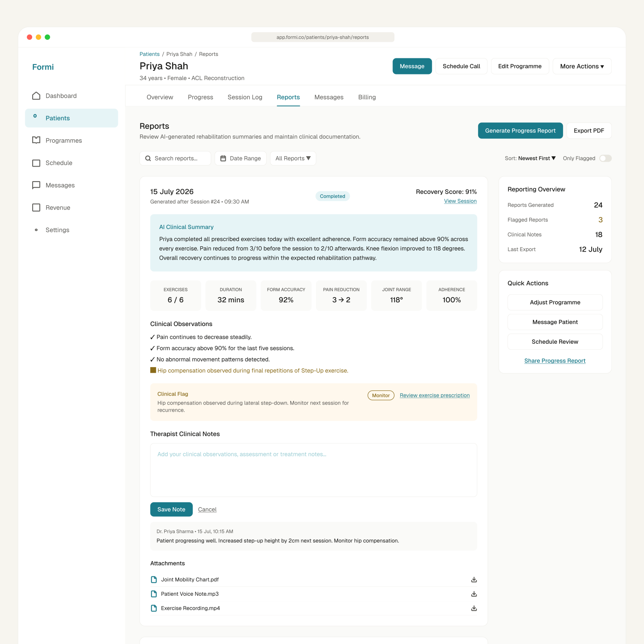The width and height of the screenshot is (644, 644).
Task: Click Dr. Priya Sharma's saved note
Action: pyautogui.click(x=314, y=537)
